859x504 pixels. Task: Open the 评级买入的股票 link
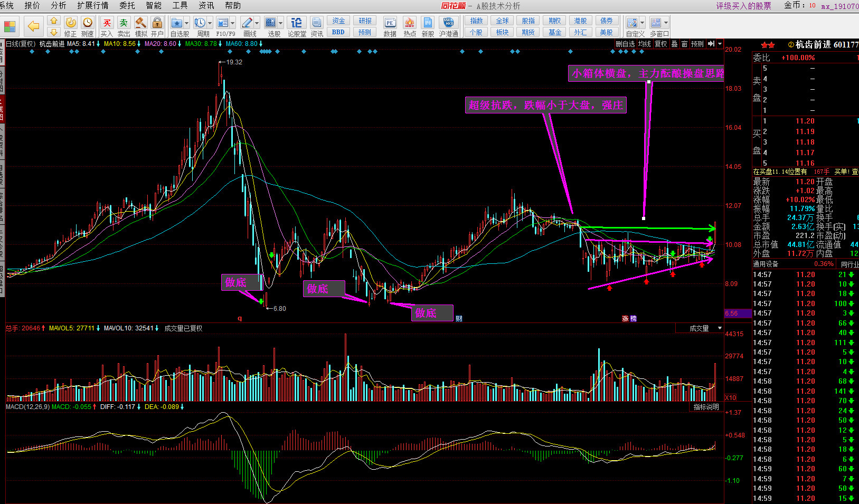coord(743,6)
